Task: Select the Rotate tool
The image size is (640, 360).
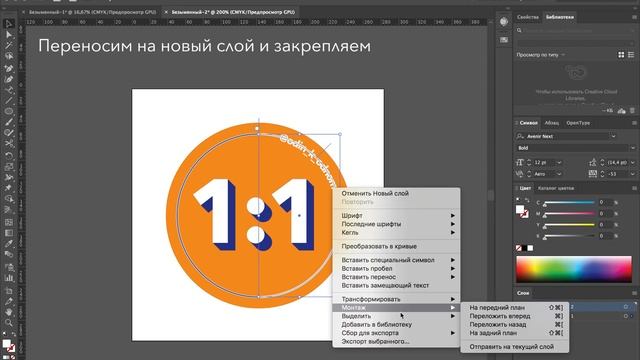Action: click(x=9, y=156)
